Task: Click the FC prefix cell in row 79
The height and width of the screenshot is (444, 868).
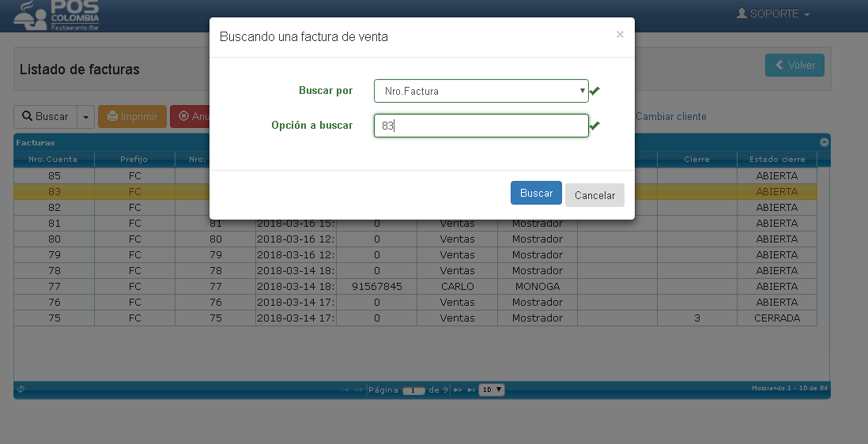Action: coord(134,255)
